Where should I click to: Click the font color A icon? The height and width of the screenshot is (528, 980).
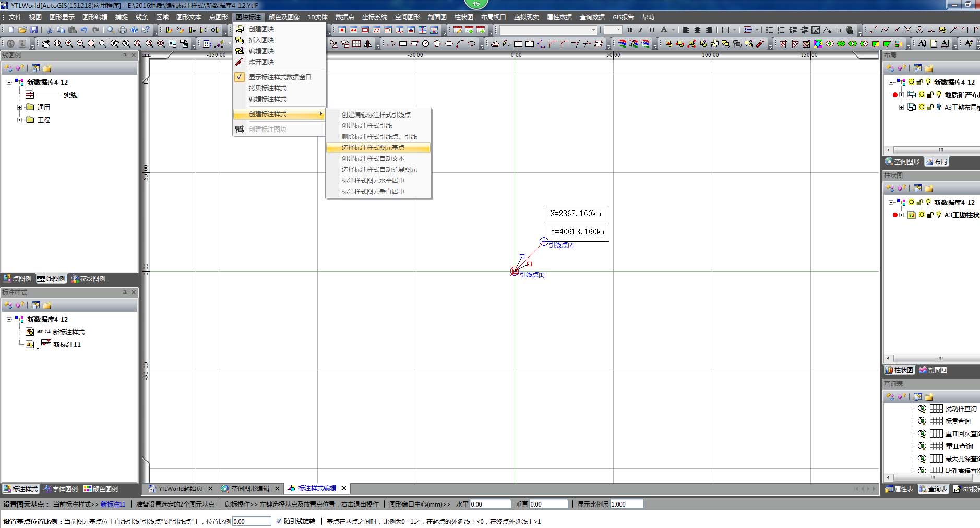664,30
